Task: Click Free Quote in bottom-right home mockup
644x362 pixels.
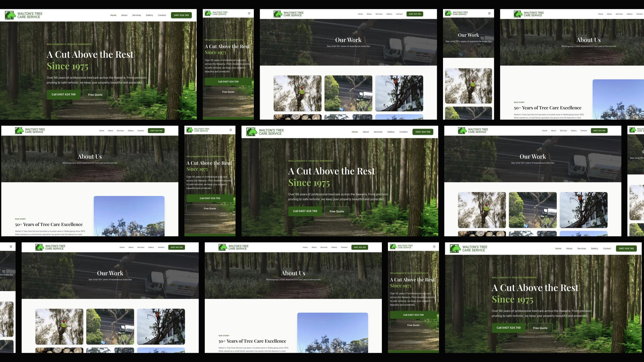Action: point(540,328)
